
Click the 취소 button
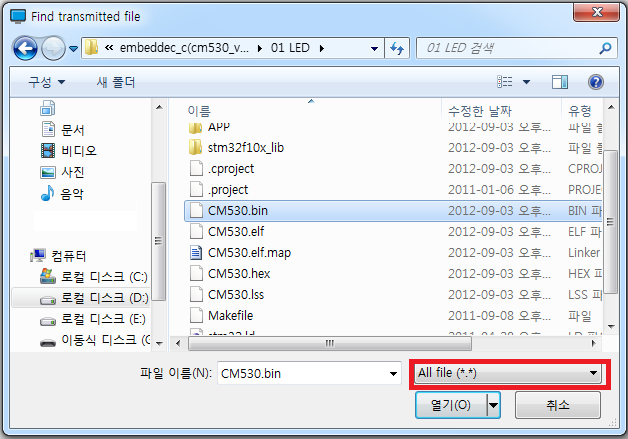558,405
